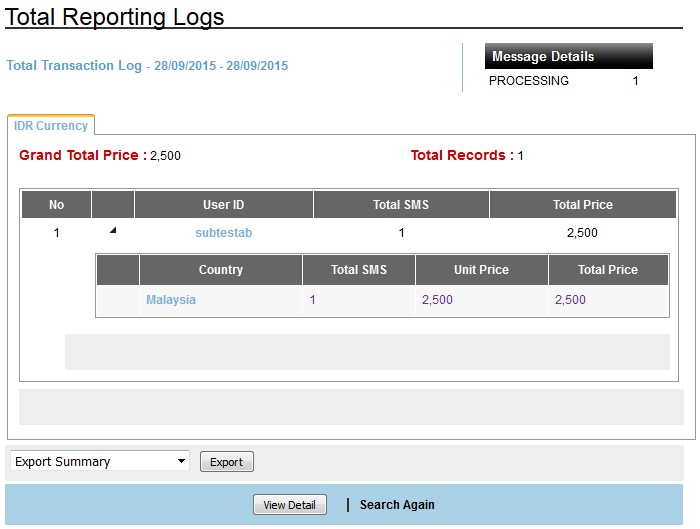Image resolution: width=700 pixels, height=529 pixels.
Task: Open the Malaysia country link
Action: click(171, 300)
